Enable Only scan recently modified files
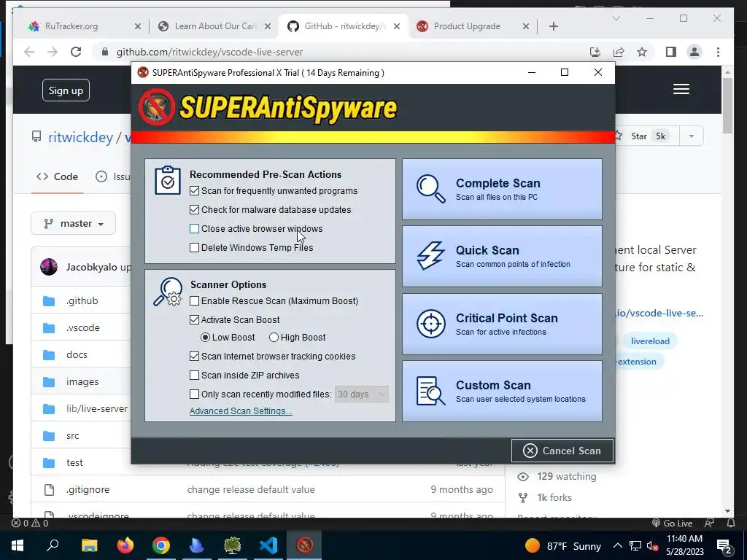Image resolution: width=747 pixels, height=560 pixels. click(194, 394)
